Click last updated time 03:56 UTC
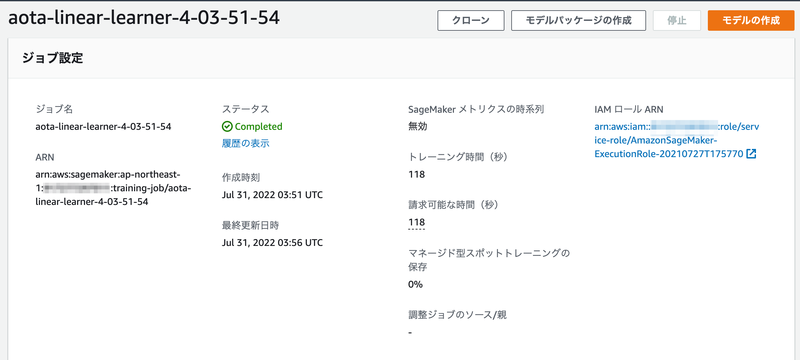Viewport: 800px width, 360px height. 272,243
